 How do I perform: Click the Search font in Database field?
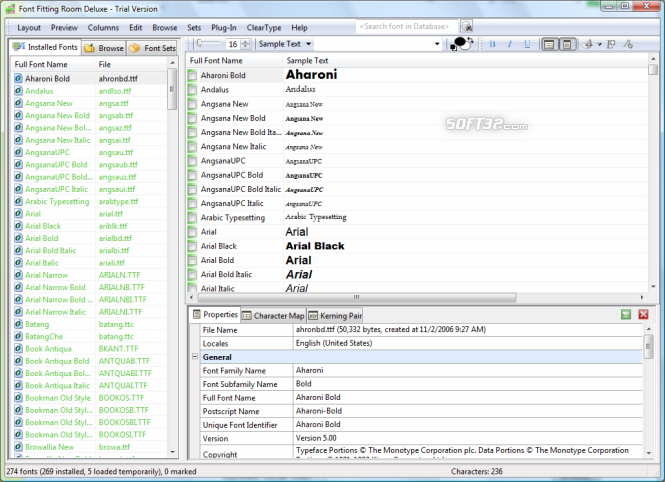407,26
